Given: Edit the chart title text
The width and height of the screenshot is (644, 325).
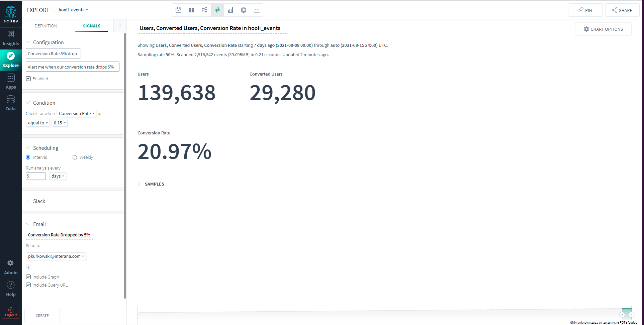Looking at the screenshot, I should pos(212,28).
